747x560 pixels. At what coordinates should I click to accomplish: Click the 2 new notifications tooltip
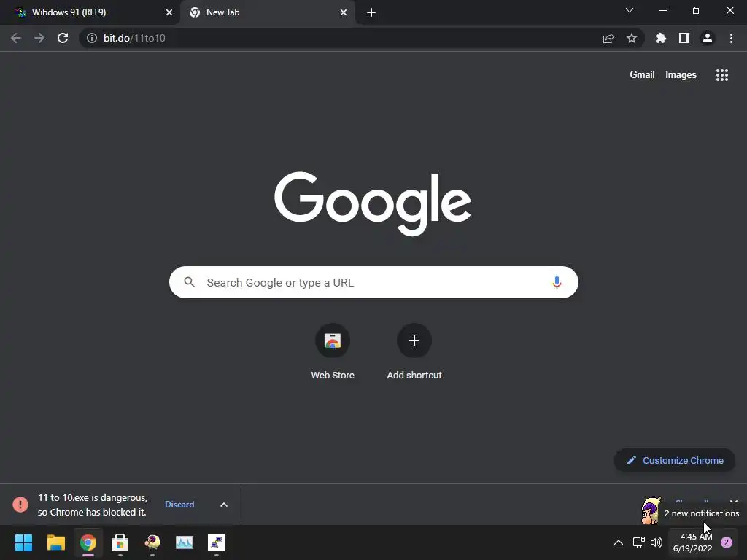(702, 513)
